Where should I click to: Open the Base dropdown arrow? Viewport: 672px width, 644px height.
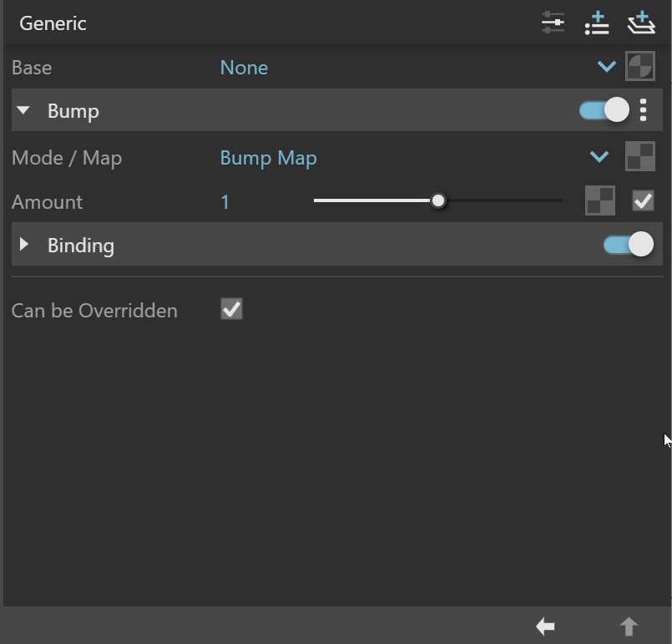pyautogui.click(x=606, y=67)
